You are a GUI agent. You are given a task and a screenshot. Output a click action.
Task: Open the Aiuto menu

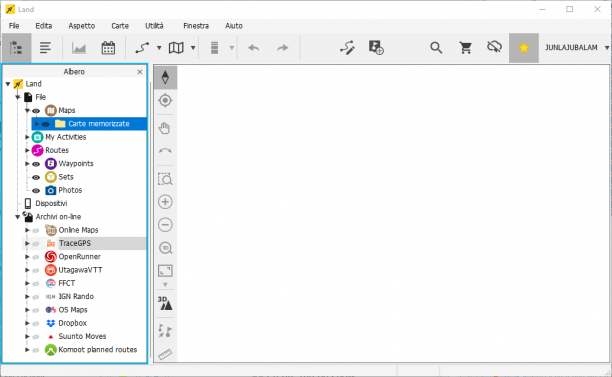[234, 26]
